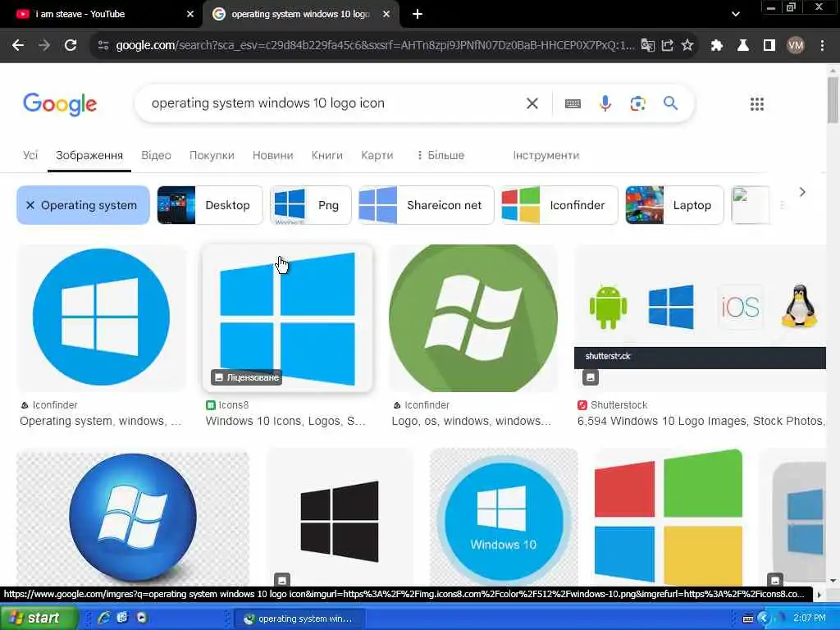Close the 'i am steave - YouTube' tab
840x630 pixels.
[190, 15]
